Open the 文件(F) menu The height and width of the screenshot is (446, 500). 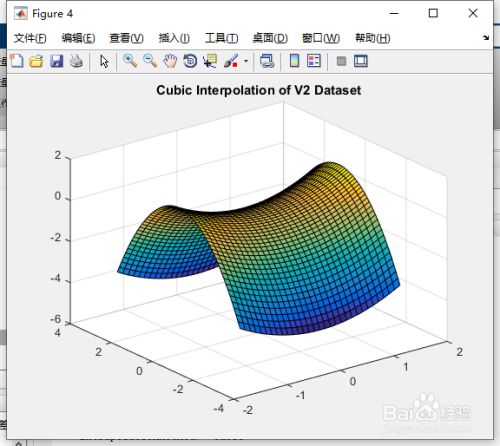tap(30, 38)
